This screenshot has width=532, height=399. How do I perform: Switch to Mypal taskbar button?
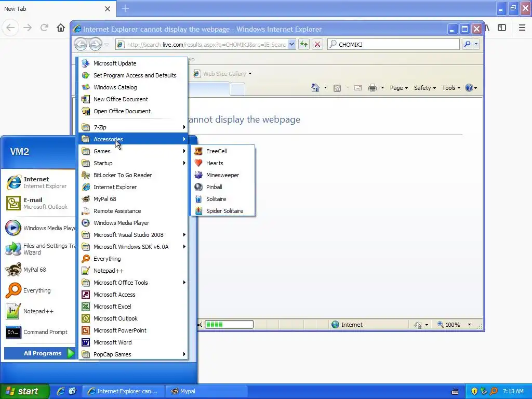[x=206, y=391]
